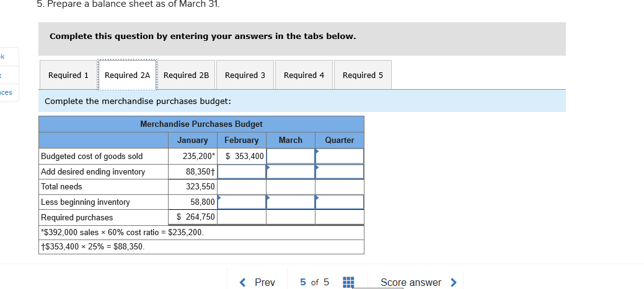The image size is (644, 289).
Task: Click the Total needs row label
Action: point(61,186)
